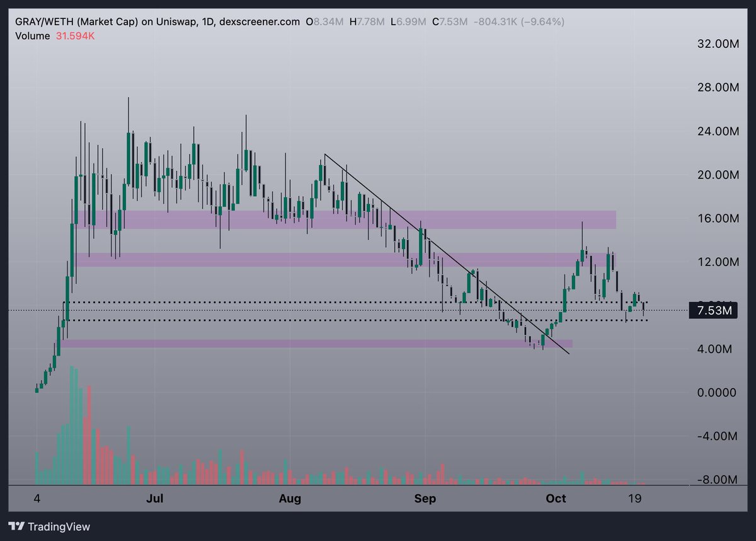The width and height of the screenshot is (756, 541).
Task: Click the low value L6.99M in header
Action: [409, 21]
